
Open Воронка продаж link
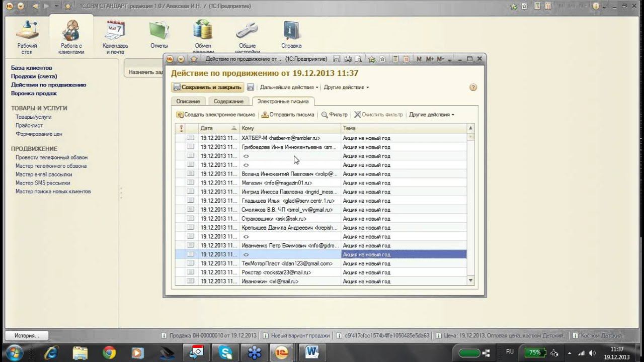click(34, 94)
